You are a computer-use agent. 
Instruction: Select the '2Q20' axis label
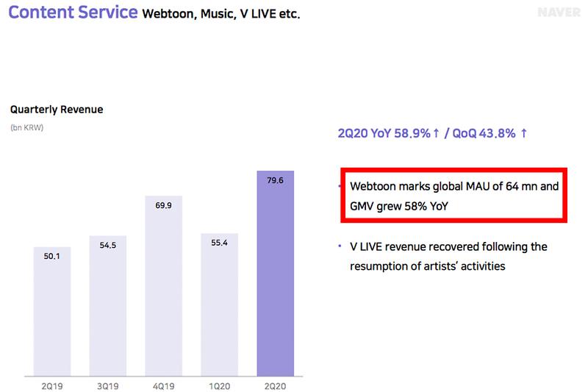(x=275, y=386)
